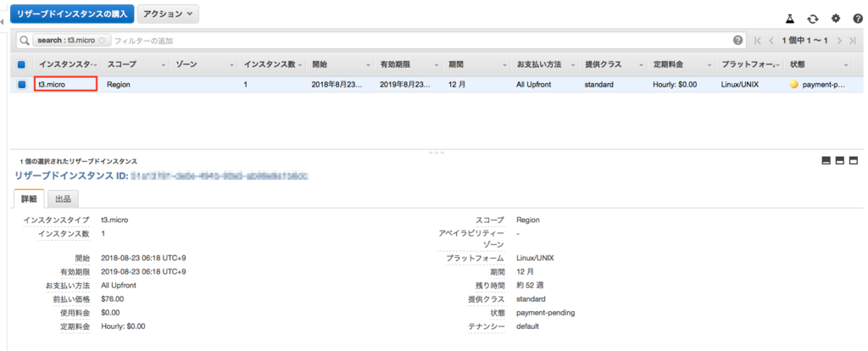Set details pane to half layout
The image size is (868, 351).
coord(840,160)
